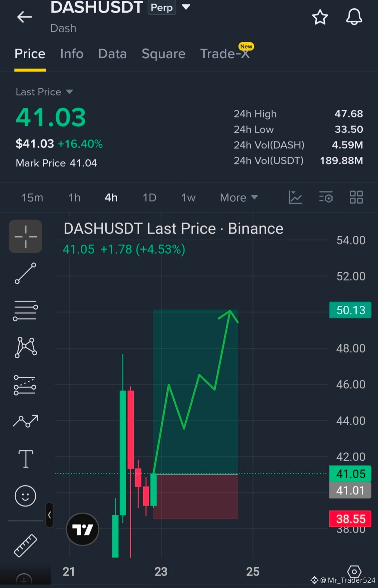Click the DASHUSDT Last Price · Binance chart title
This screenshot has width=378, height=588.
(x=173, y=229)
